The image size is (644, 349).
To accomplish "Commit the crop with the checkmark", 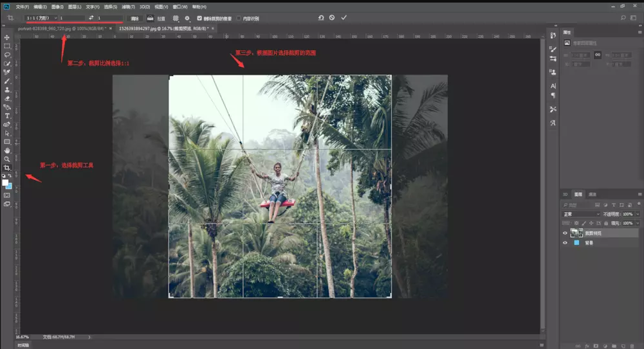I will tap(344, 18).
